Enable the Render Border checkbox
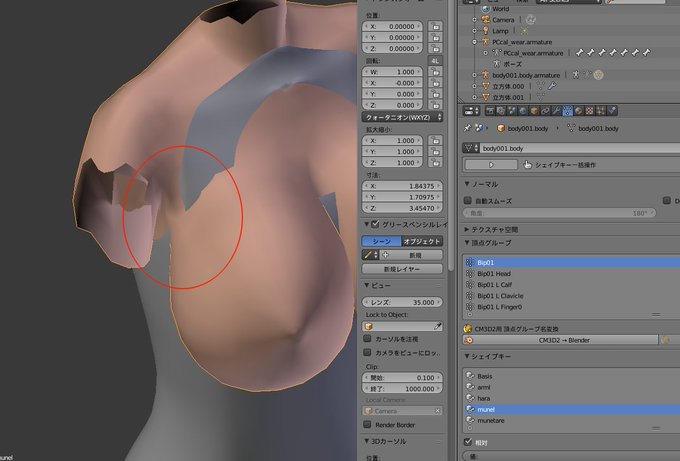 tap(367, 424)
